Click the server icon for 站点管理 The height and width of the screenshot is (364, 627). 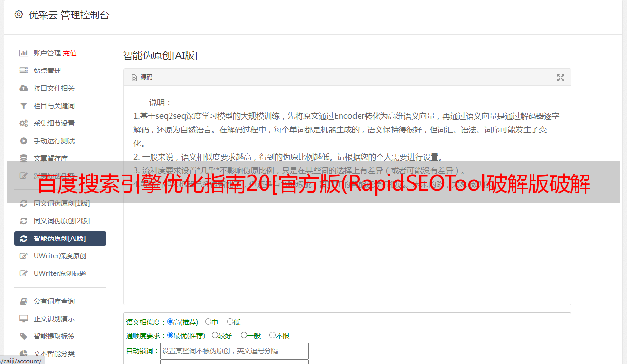click(x=23, y=71)
